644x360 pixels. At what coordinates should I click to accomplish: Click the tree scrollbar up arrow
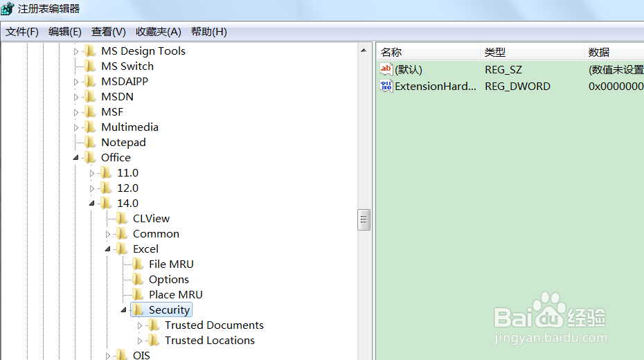pyautogui.click(x=364, y=51)
